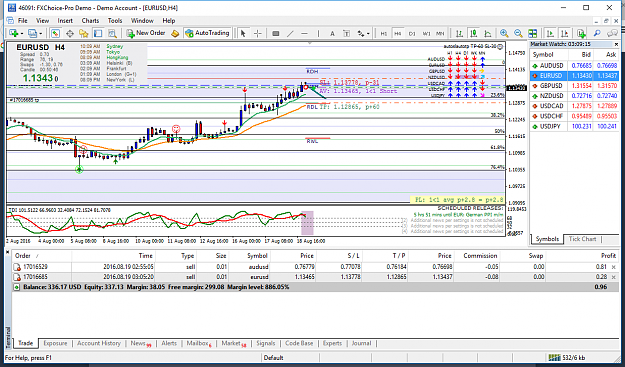625x367 pixels.
Task: Close the audusd order 17016529
Action: [x=613, y=267]
